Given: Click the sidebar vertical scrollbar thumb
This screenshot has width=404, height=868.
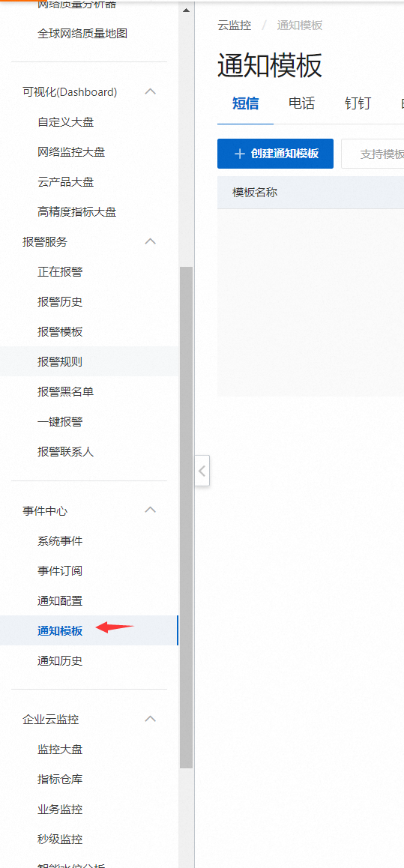Looking at the screenshot, I should [187, 518].
